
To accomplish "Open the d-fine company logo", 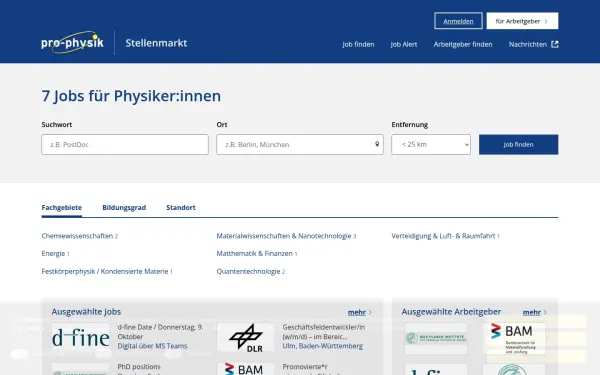I will pos(80,337).
